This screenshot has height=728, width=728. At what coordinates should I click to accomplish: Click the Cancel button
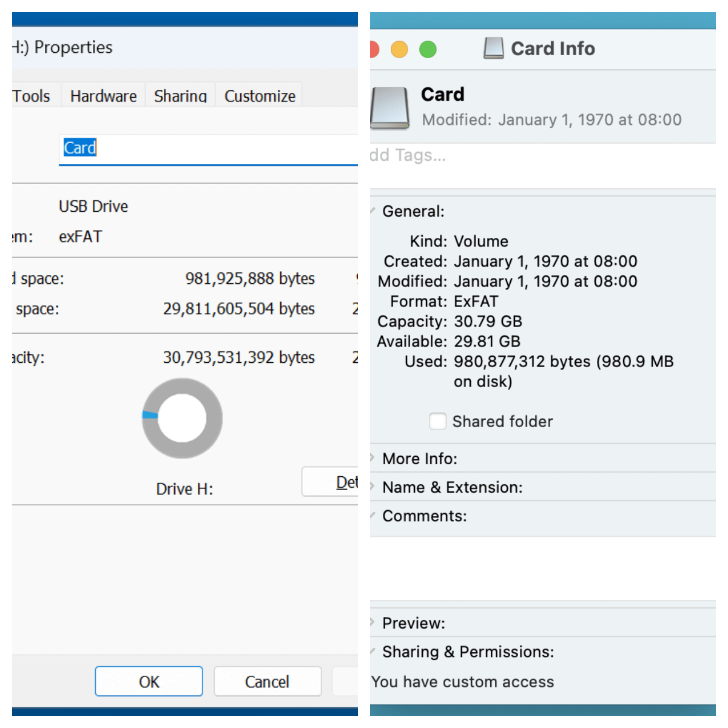[x=268, y=681]
